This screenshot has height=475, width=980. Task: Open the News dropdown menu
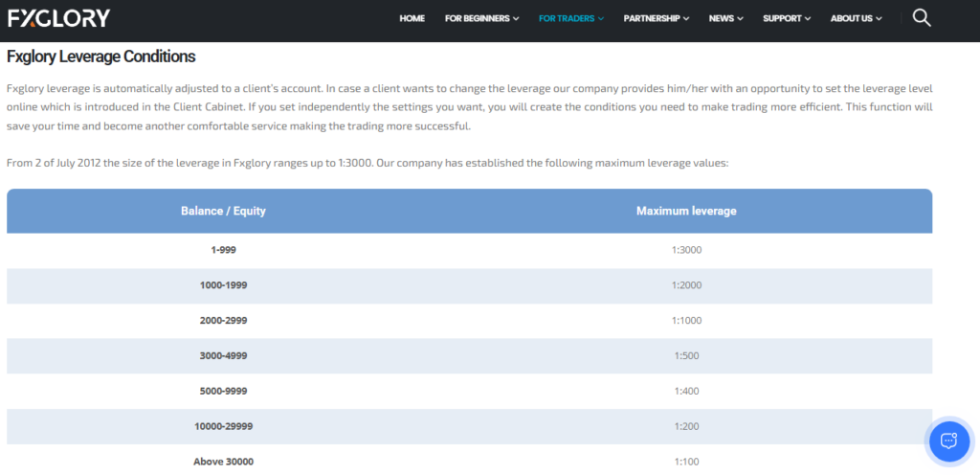[x=726, y=18]
